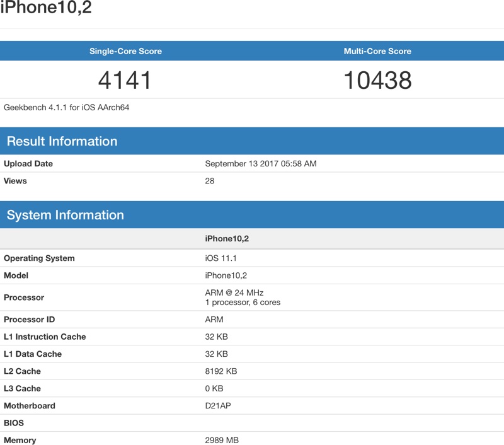Click the Processor ID row label
The height and width of the screenshot is (445, 504).
(x=30, y=320)
